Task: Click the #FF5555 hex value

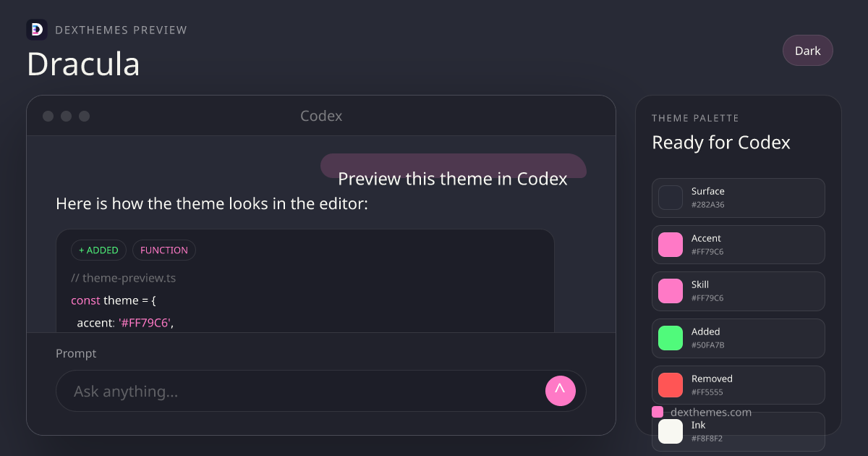Action: click(707, 392)
